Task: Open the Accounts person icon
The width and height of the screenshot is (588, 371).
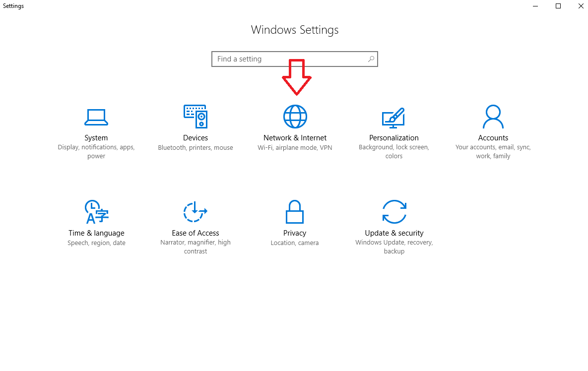Action: coord(493,117)
